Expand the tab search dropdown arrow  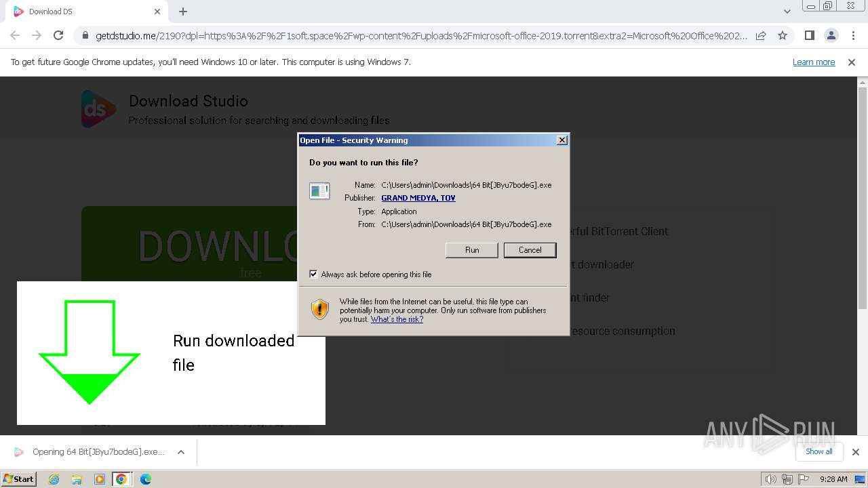[x=787, y=12]
